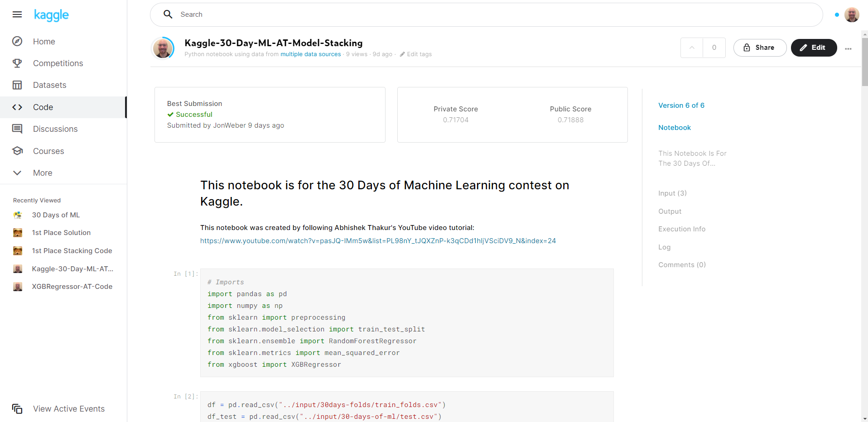Click the Code brackets icon

click(x=17, y=107)
